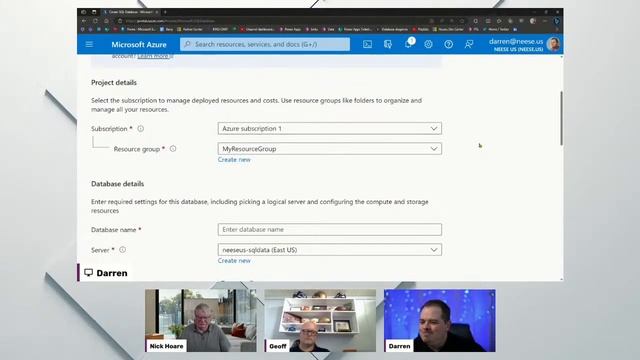Image resolution: width=640 pixels, height=360 pixels.
Task: Open the Help question mark icon
Action: [449, 44]
